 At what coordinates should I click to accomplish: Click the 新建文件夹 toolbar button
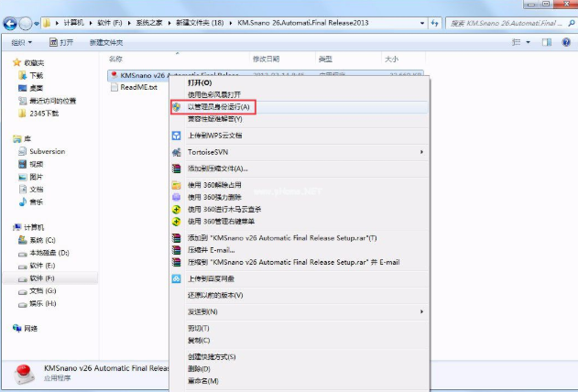[x=106, y=42]
